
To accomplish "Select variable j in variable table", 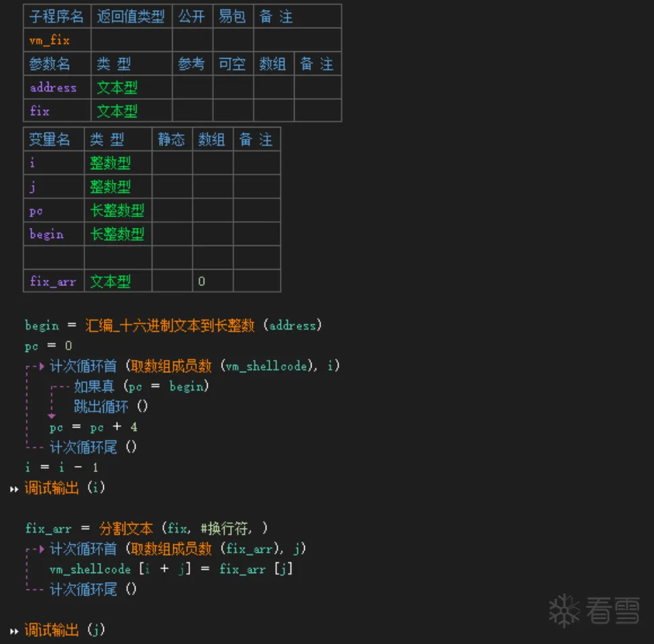I will (x=32, y=186).
